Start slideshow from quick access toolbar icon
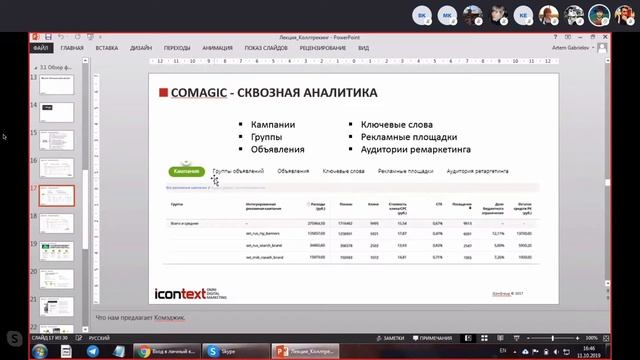The height and width of the screenshot is (360, 640). 90,37
